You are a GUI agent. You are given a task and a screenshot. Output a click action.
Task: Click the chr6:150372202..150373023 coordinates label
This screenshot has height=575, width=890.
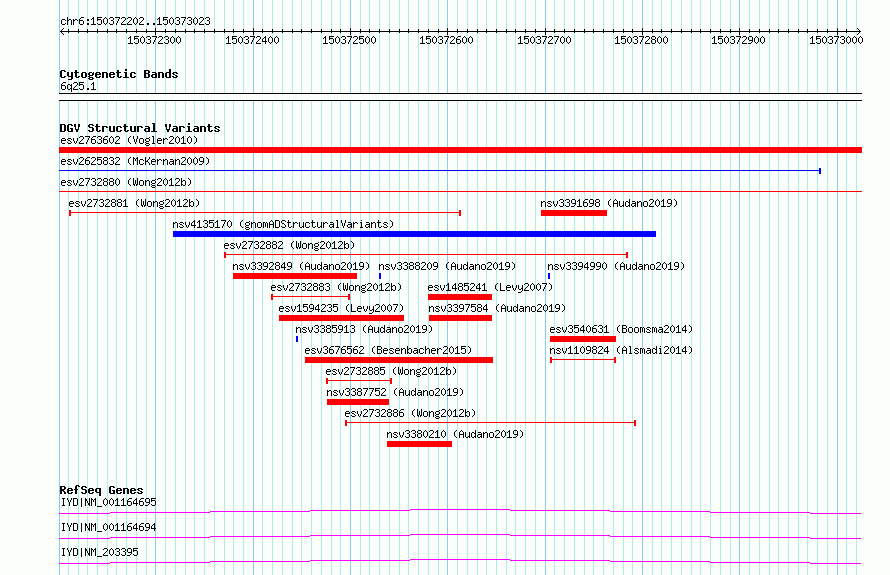pyautogui.click(x=136, y=21)
